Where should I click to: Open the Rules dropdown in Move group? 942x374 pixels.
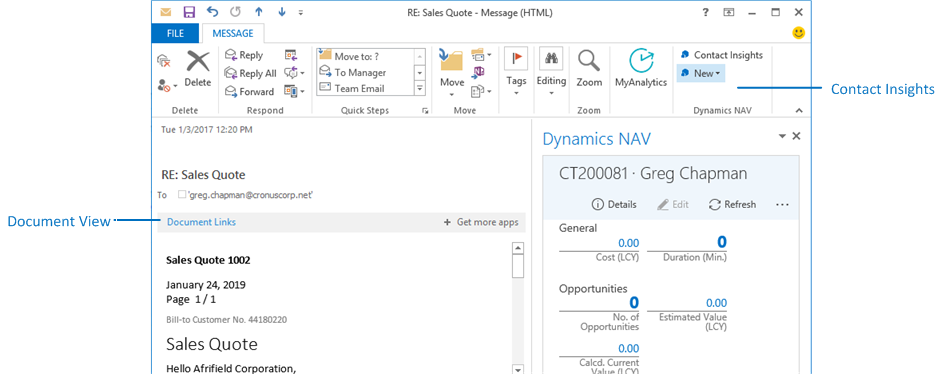coord(481,55)
